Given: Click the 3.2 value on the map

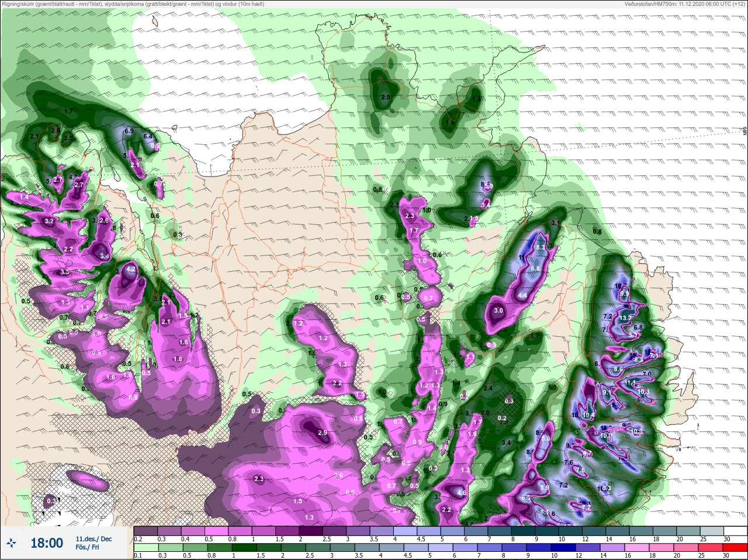Looking at the screenshot, I should (49, 222).
